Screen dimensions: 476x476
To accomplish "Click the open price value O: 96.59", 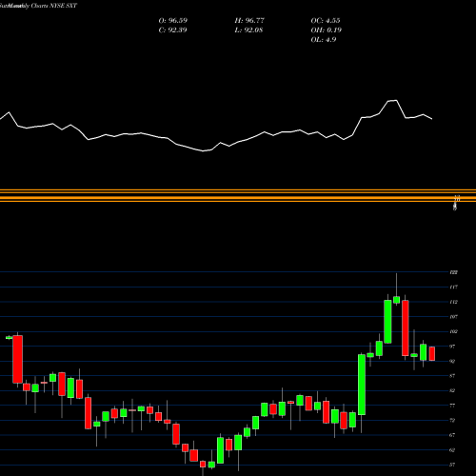I will (x=173, y=21).
